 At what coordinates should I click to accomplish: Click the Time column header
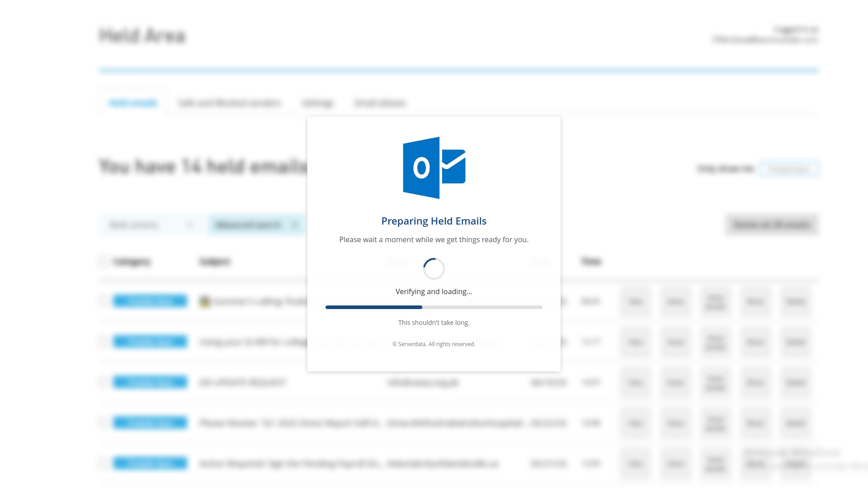(591, 262)
